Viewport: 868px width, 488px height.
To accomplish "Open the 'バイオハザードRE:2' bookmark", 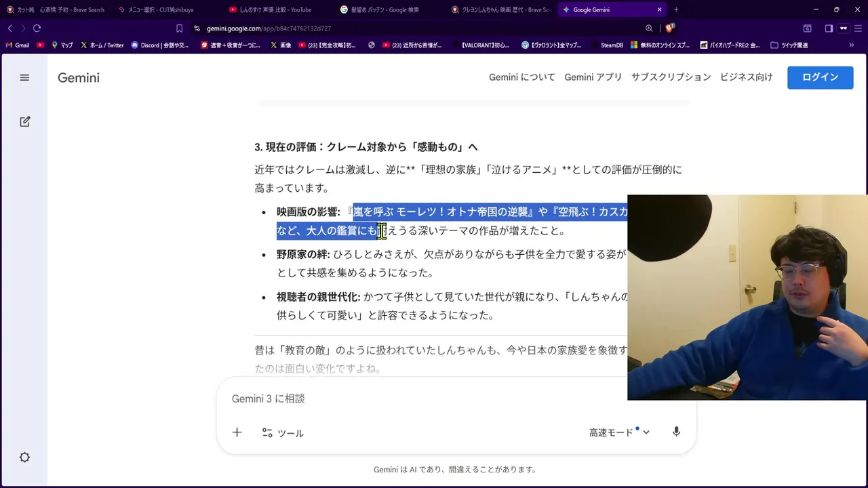I will (730, 45).
